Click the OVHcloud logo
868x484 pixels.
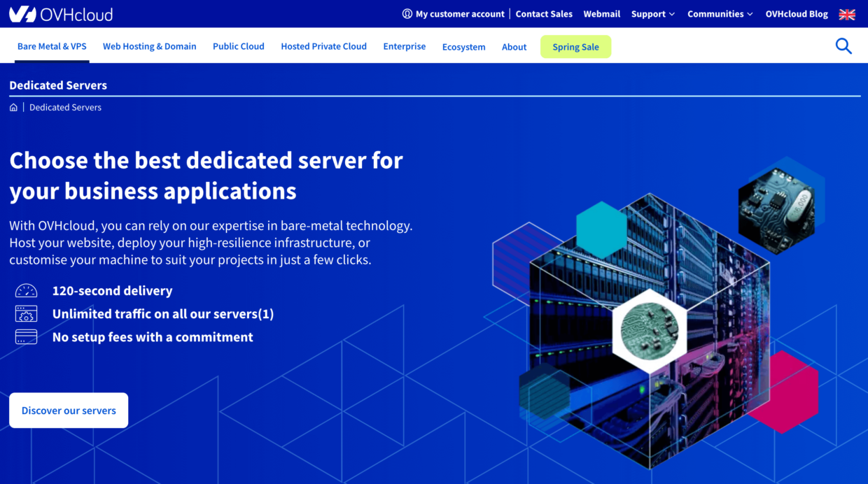coord(60,14)
